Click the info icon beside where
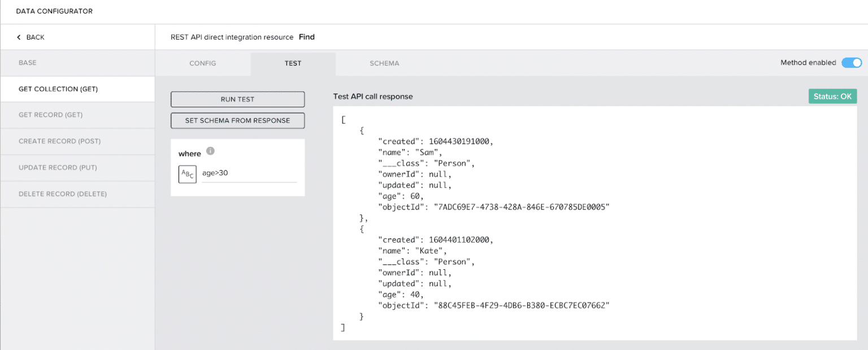Viewport: 868px width, 350px height. (210, 151)
